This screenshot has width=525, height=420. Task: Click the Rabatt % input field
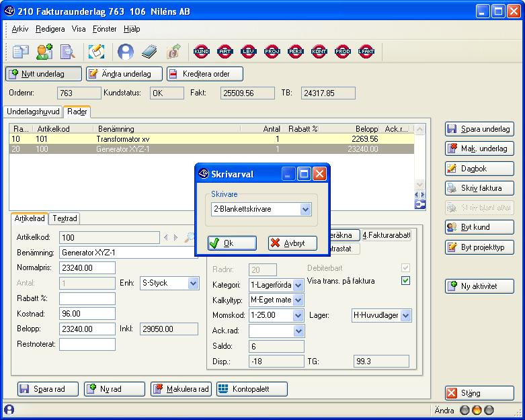[x=87, y=298]
